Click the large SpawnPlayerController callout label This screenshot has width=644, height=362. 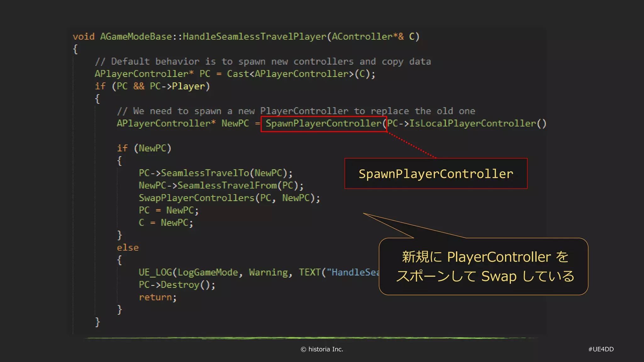click(x=436, y=173)
